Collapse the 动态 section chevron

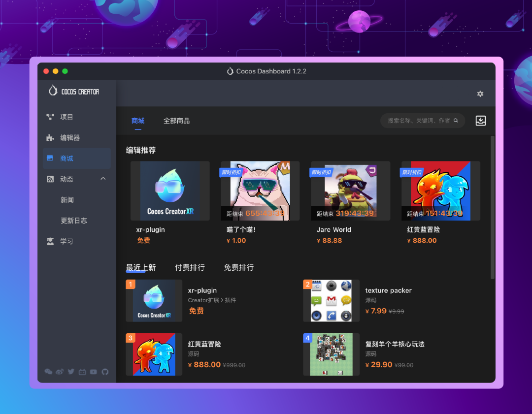[x=103, y=179]
